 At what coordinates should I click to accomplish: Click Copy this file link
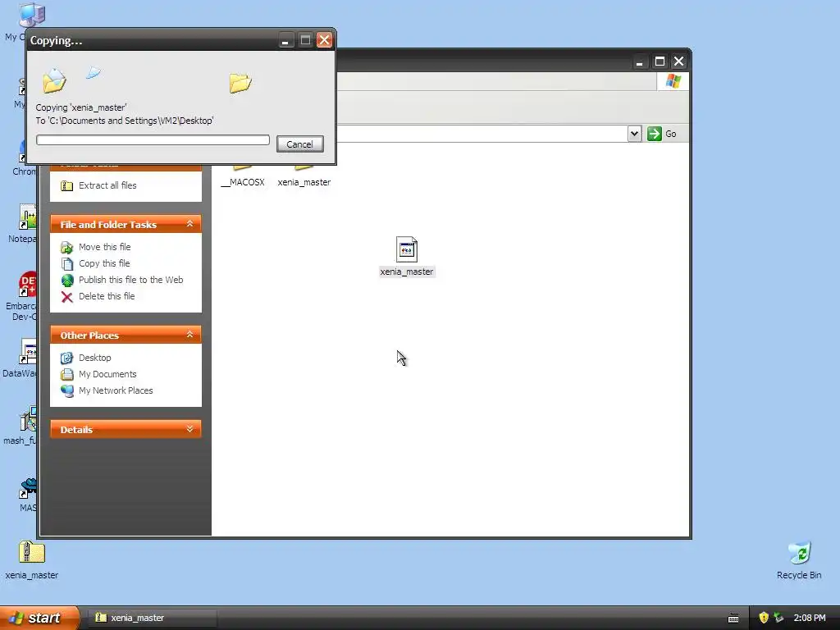(104, 263)
